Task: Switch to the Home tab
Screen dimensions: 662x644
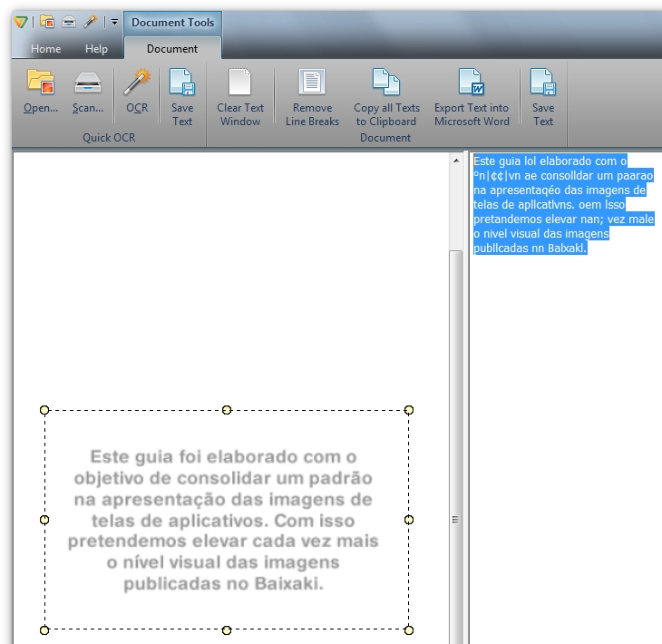Action: (45, 49)
